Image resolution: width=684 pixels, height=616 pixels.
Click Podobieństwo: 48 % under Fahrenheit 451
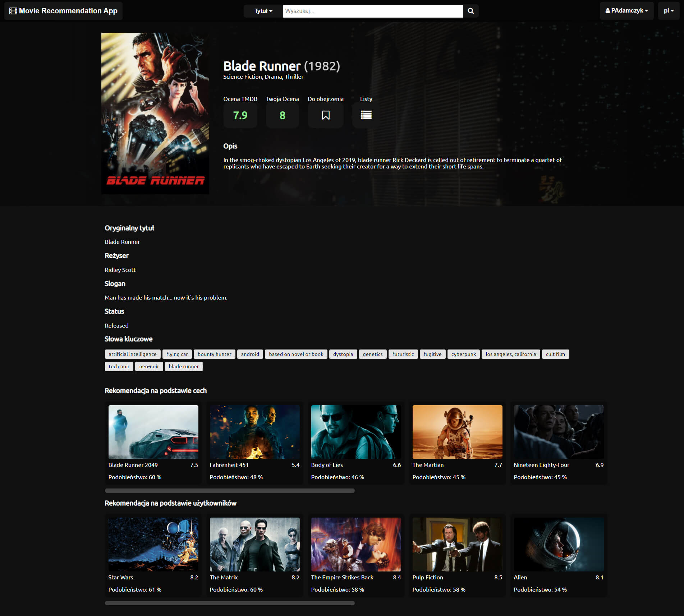[x=236, y=477]
